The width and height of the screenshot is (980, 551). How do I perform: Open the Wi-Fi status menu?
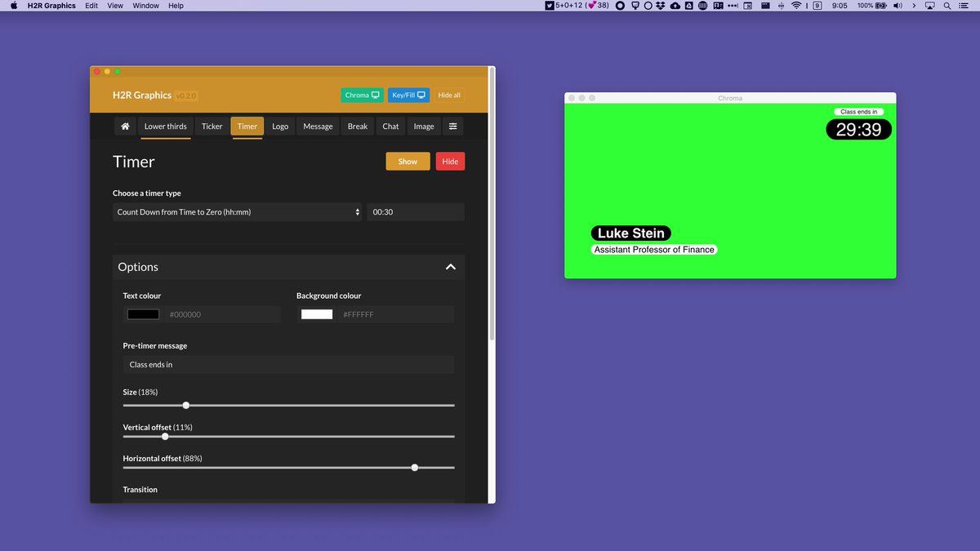pos(796,6)
